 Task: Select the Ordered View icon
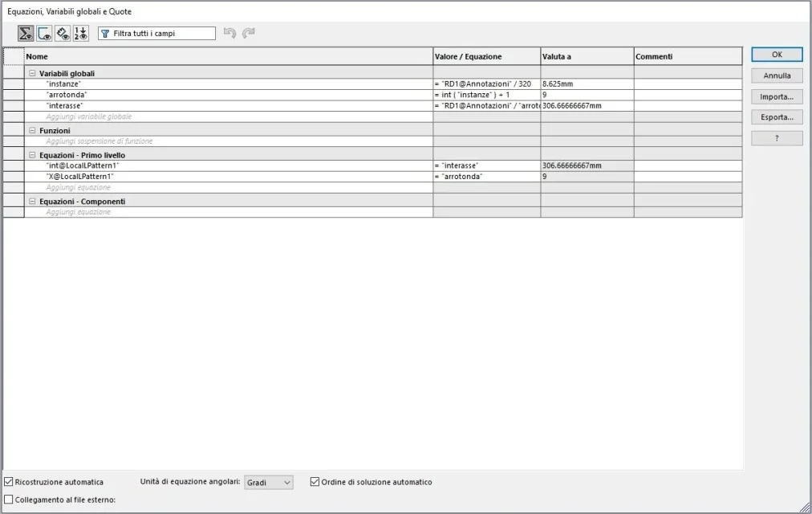click(81, 33)
